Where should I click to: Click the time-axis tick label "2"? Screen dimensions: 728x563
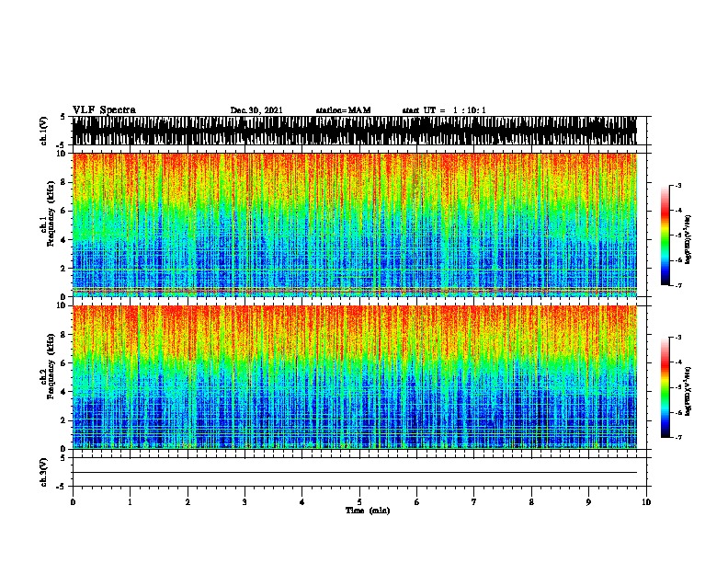pos(188,502)
